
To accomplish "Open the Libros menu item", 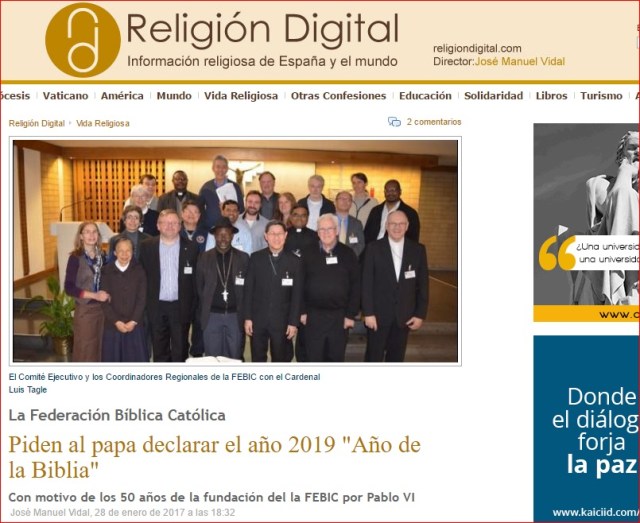I will click(x=551, y=96).
